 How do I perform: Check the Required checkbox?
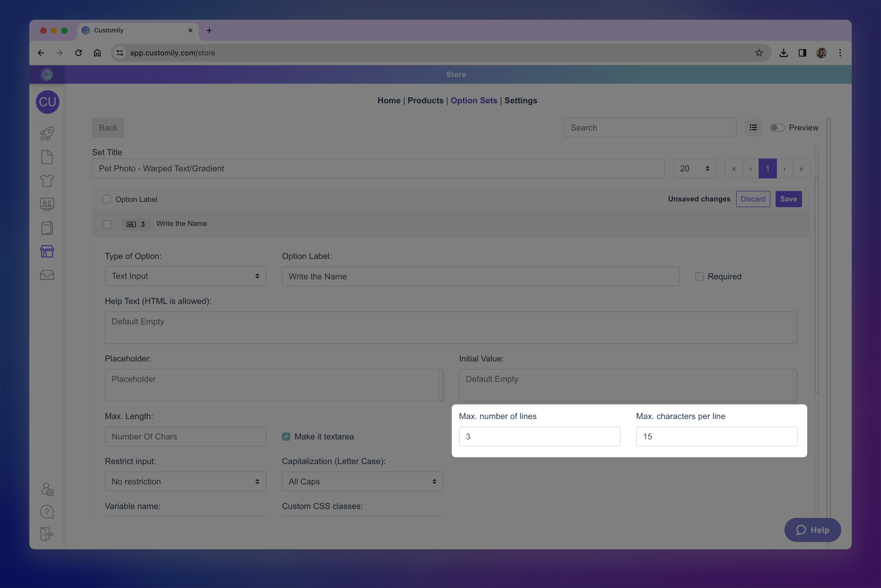(x=699, y=276)
